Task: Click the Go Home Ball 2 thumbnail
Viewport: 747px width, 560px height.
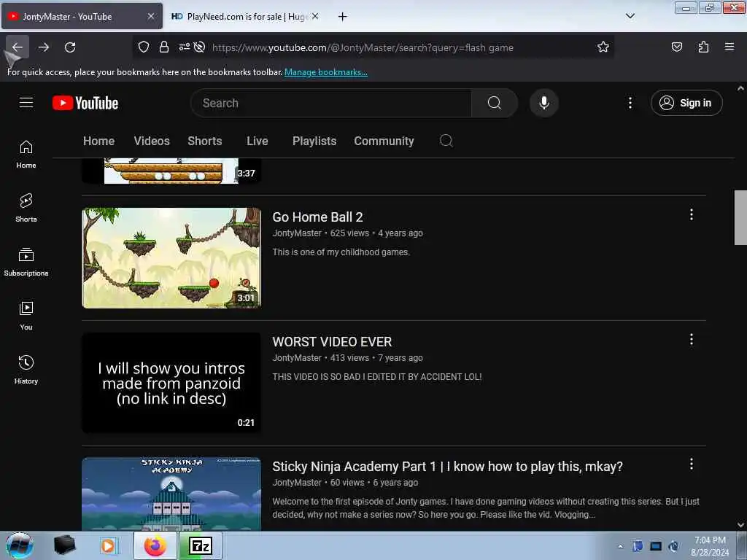Action: pyautogui.click(x=171, y=257)
